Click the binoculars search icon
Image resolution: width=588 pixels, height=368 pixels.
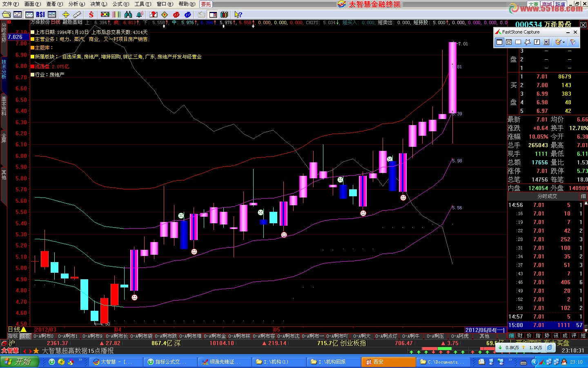(128, 15)
